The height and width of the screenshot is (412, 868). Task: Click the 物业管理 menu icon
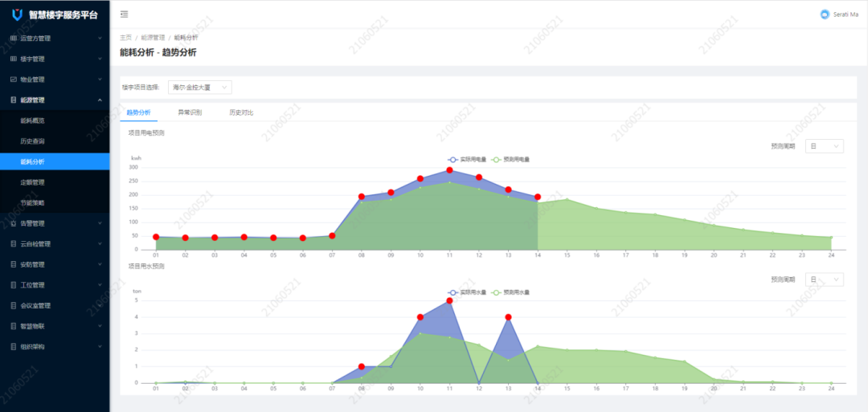pos(13,80)
